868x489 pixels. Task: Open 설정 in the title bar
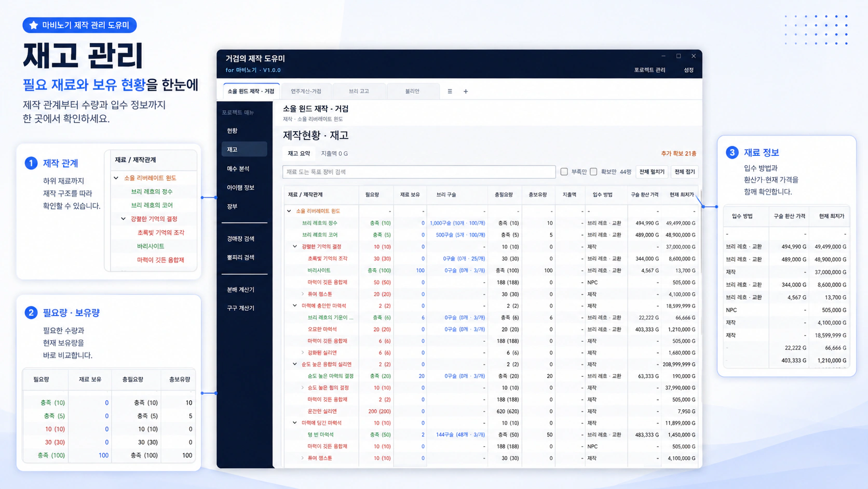689,70
